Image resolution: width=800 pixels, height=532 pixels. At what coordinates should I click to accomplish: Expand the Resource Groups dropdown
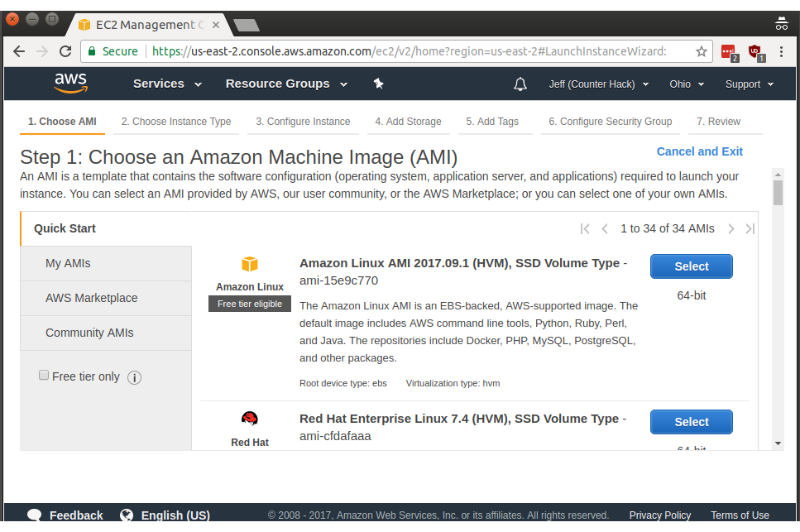287,84
